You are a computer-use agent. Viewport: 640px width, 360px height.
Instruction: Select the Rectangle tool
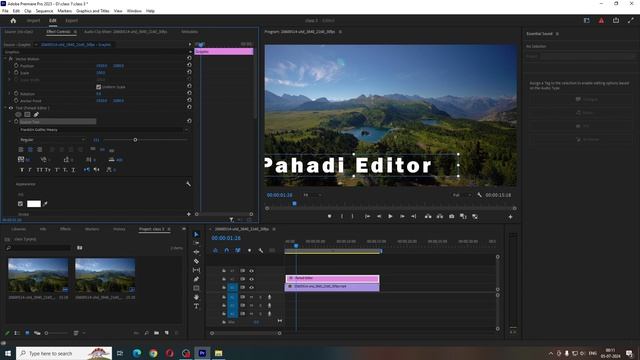click(x=196, y=288)
